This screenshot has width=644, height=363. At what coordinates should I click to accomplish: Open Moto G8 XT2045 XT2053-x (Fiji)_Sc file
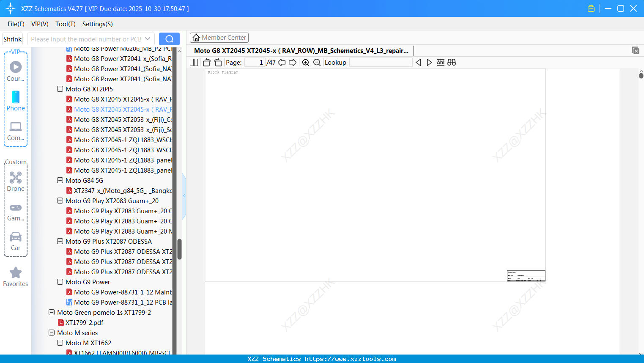click(119, 130)
